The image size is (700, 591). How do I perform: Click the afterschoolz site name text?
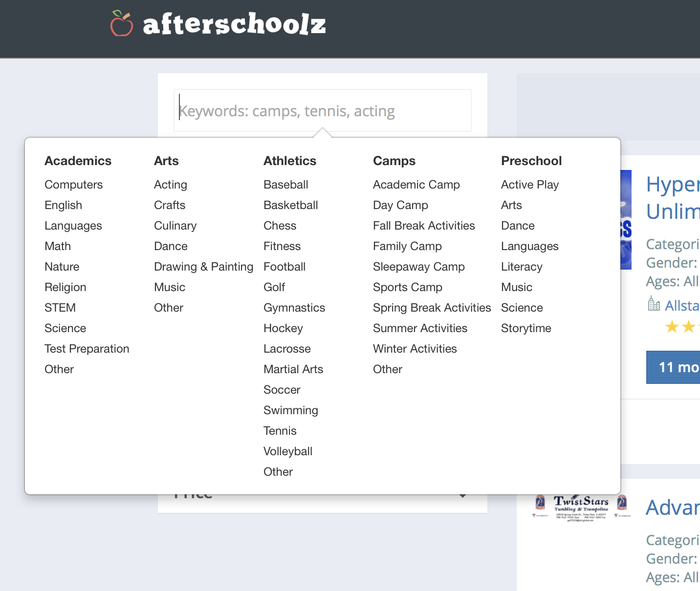[234, 24]
